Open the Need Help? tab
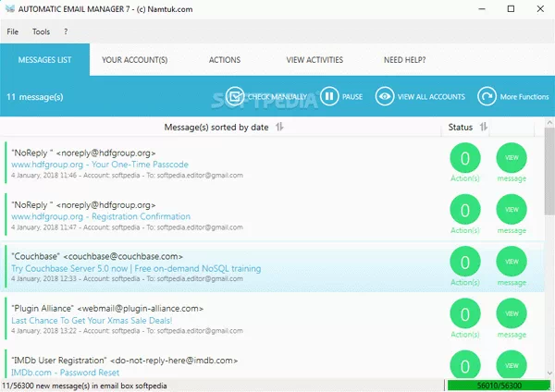 [404, 60]
